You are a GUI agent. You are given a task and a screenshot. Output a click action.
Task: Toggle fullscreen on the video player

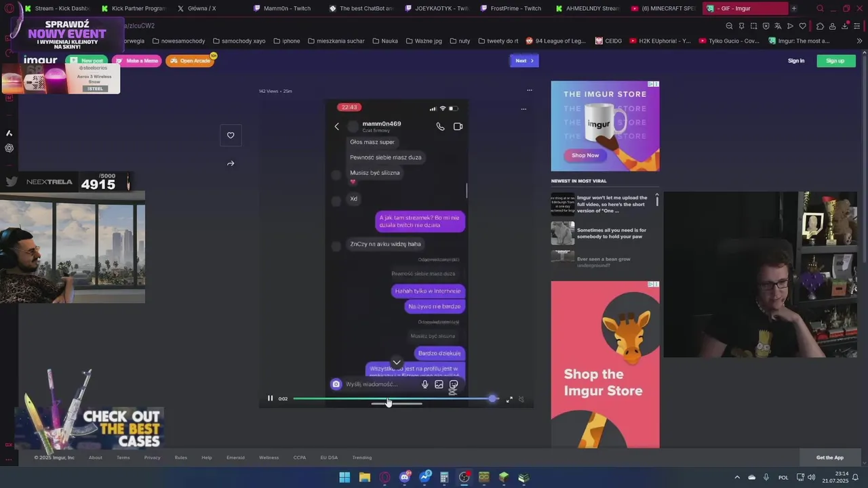[x=509, y=399]
